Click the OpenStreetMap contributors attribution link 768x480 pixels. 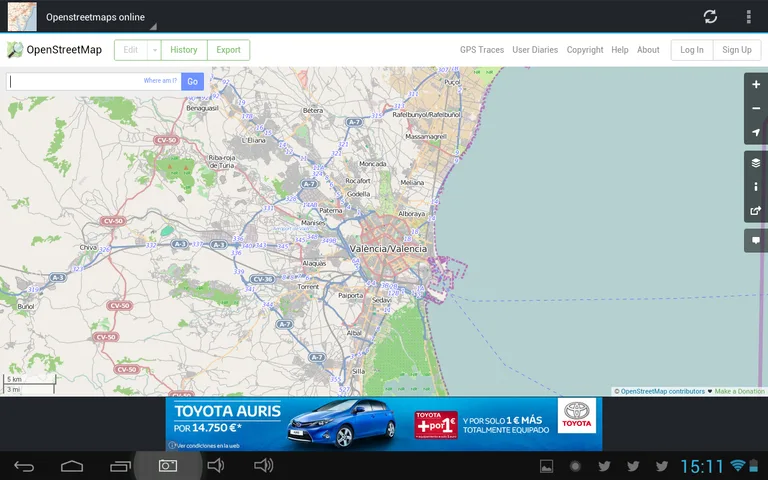click(663, 391)
